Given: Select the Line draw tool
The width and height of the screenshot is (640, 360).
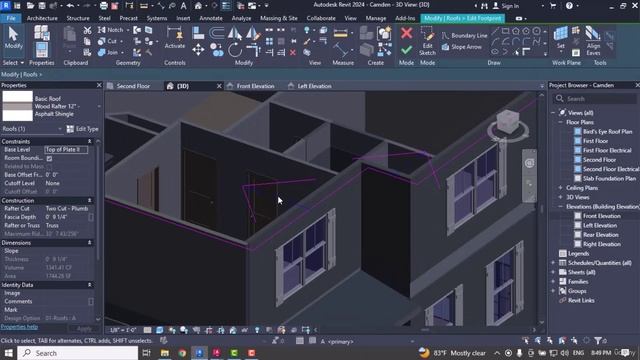Looking at the screenshot, I should click(x=495, y=31).
